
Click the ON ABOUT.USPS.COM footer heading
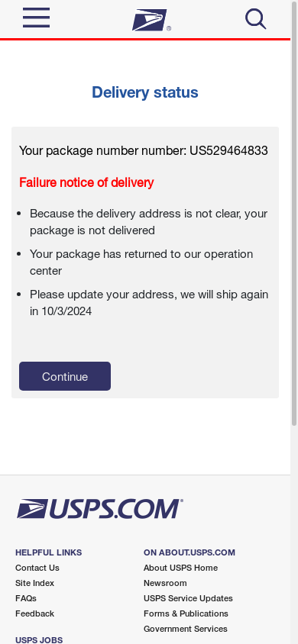pyautogui.click(x=189, y=552)
